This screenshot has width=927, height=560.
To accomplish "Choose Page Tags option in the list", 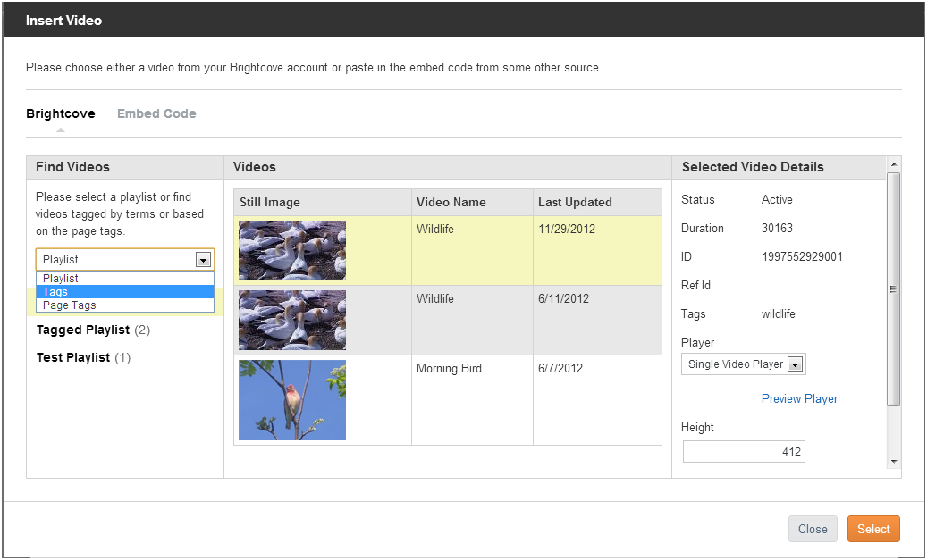I will tap(125, 305).
